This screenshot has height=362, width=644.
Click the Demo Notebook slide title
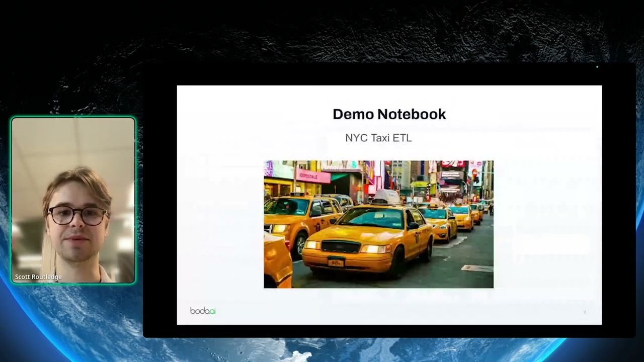pos(389,114)
